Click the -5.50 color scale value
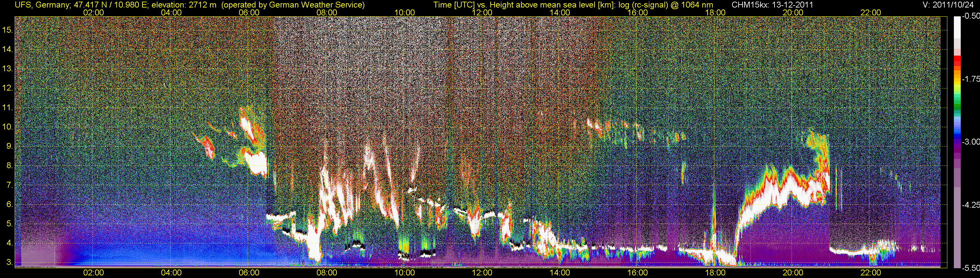 click(971, 268)
